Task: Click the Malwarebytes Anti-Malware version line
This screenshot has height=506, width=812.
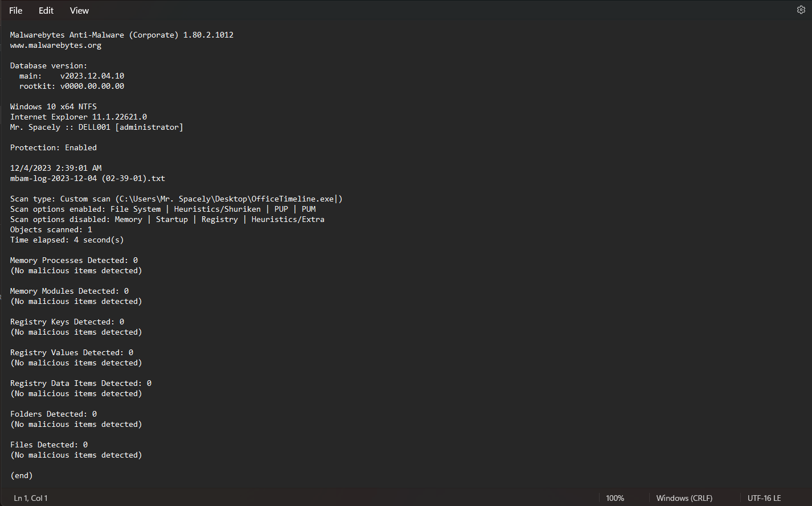Action: click(x=122, y=35)
